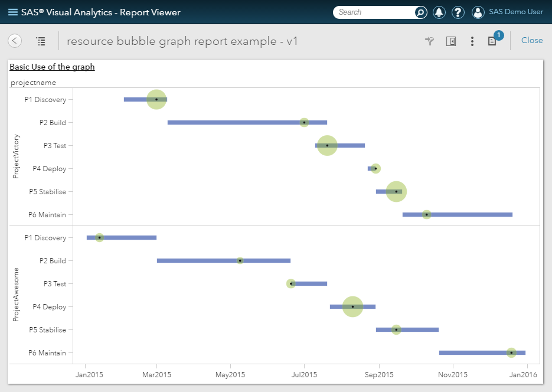Open the vertical ellipsis options menu
Screen dimensions: 552x392
click(x=471, y=41)
